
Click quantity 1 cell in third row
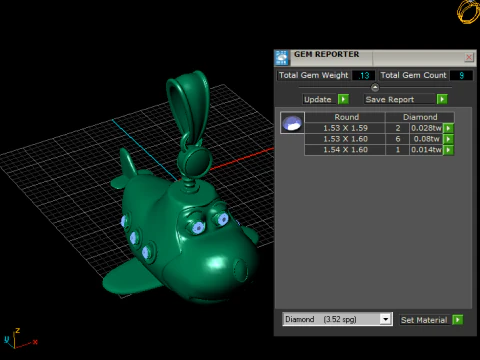tap(397, 150)
